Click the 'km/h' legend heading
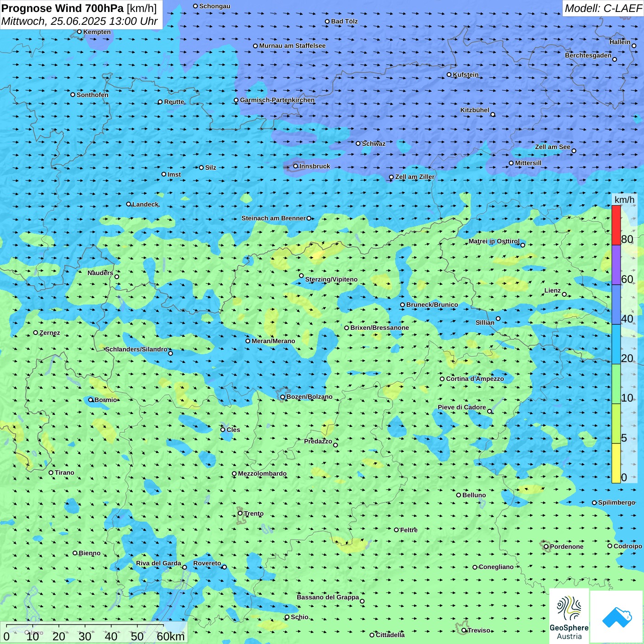 coord(625,200)
